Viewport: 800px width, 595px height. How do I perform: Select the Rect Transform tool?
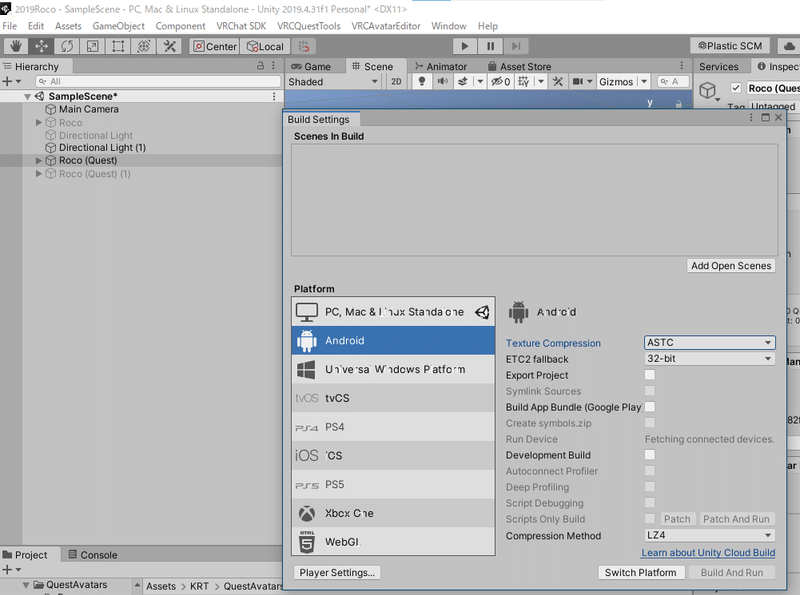pos(118,46)
